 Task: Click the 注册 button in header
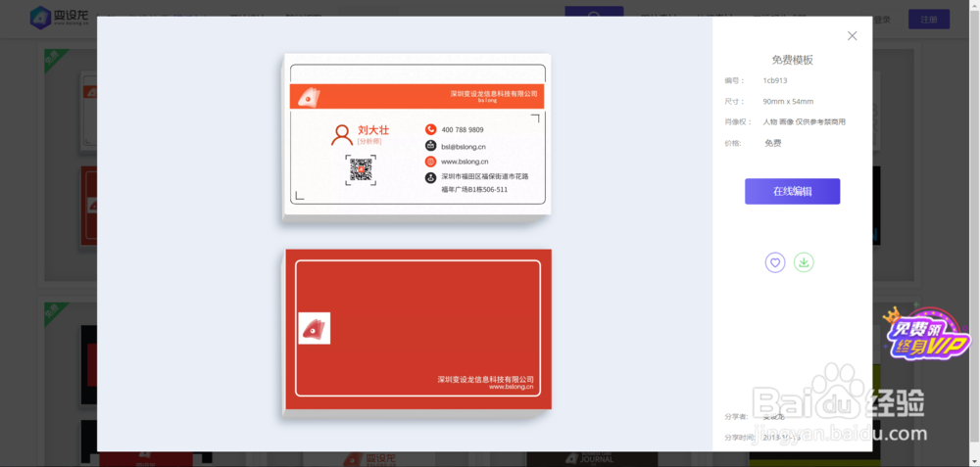(x=929, y=20)
